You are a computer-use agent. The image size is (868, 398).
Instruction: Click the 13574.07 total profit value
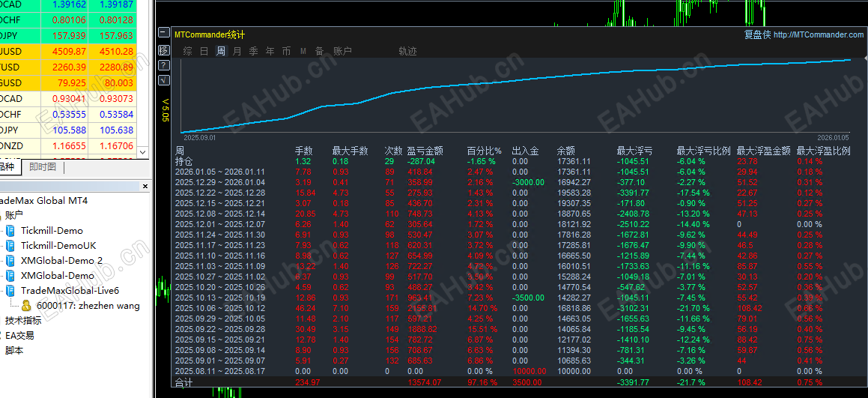425,382
